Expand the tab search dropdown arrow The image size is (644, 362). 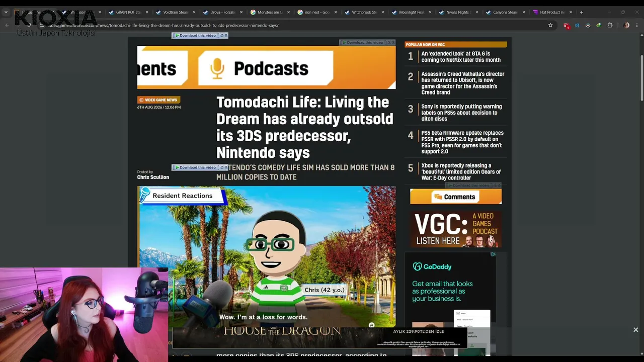pyautogui.click(x=6, y=12)
